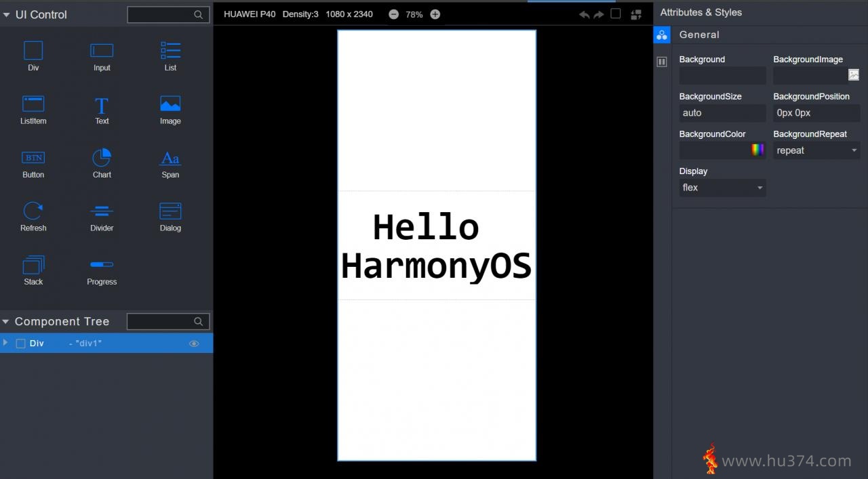Click the General section header
Viewport: 868px width, 479px height.
[x=699, y=35]
